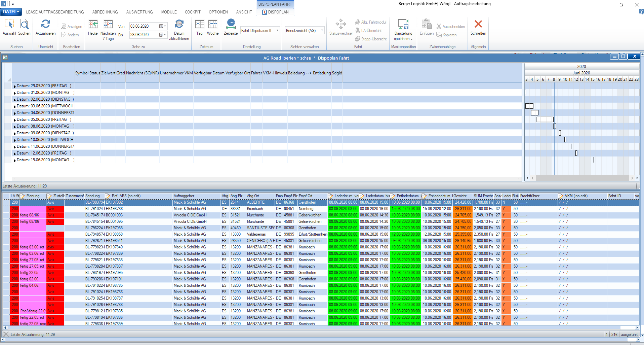Open the Stopp-Übersicht

click(371, 39)
